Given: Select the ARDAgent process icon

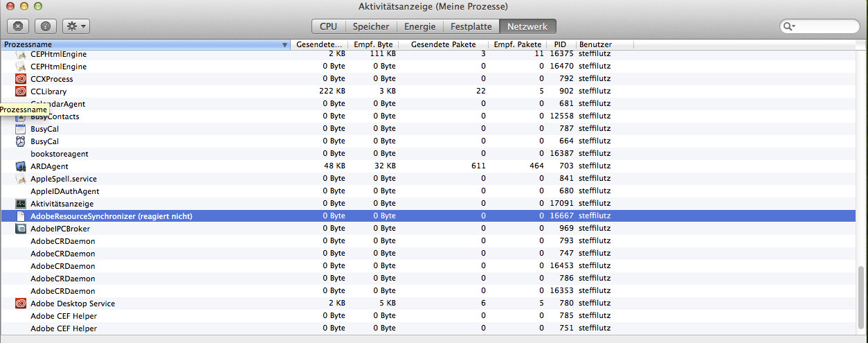Looking at the screenshot, I should 20,166.
